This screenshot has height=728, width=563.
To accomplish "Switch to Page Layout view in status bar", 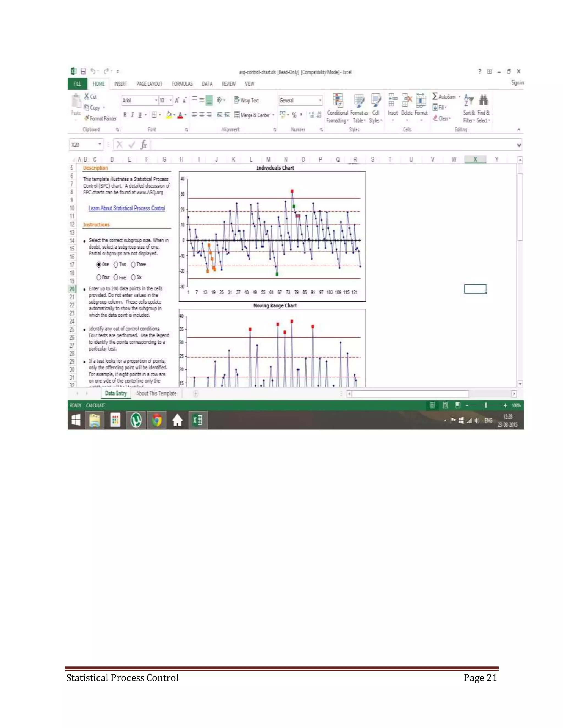I will pos(445,405).
